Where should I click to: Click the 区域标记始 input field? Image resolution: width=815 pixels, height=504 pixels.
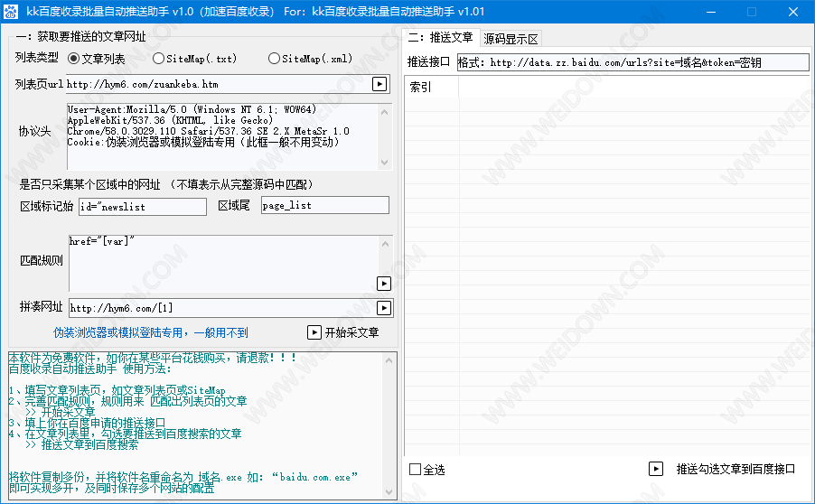click(x=143, y=207)
